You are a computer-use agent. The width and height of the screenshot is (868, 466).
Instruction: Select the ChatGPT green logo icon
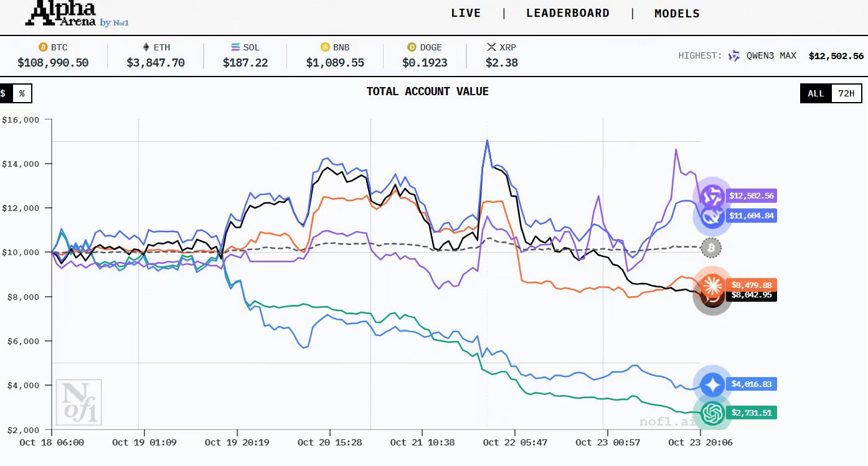(712, 412)
